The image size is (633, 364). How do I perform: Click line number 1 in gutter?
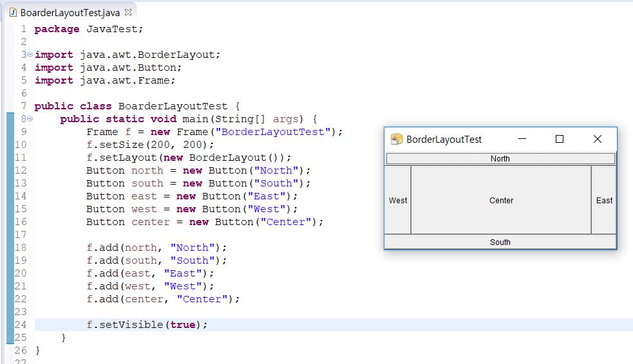click(x=24, y=29)
